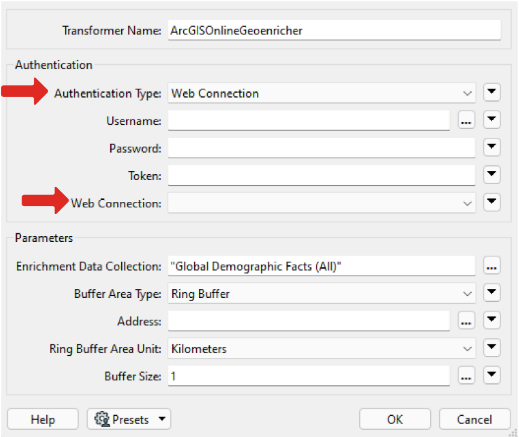This screenshot has height=437, width=519.
Task: Open the Address ellipsis editor button
Action: pyautogui.click(x=466, y=321)
